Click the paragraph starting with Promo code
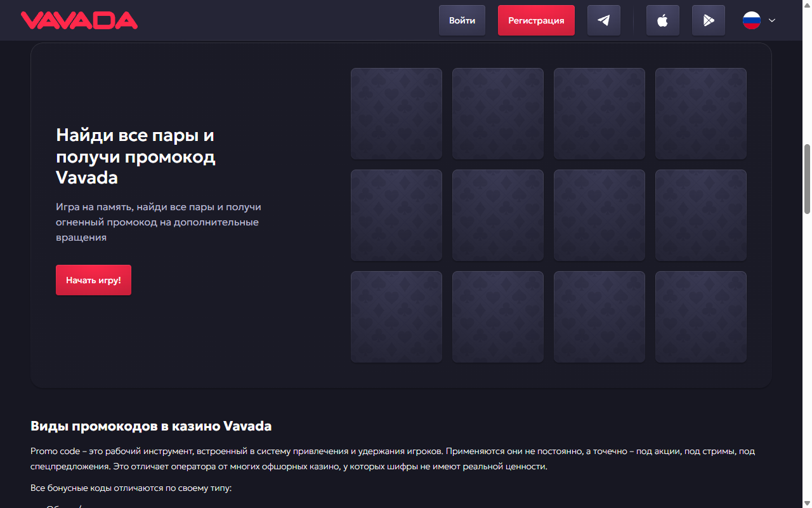 coord(393,459)
